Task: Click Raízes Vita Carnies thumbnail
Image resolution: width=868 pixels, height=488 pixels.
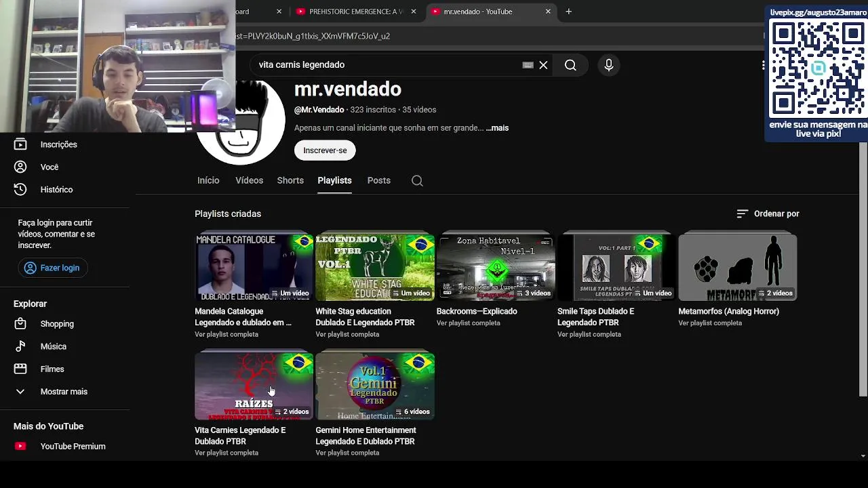Action: pos(254,386)
